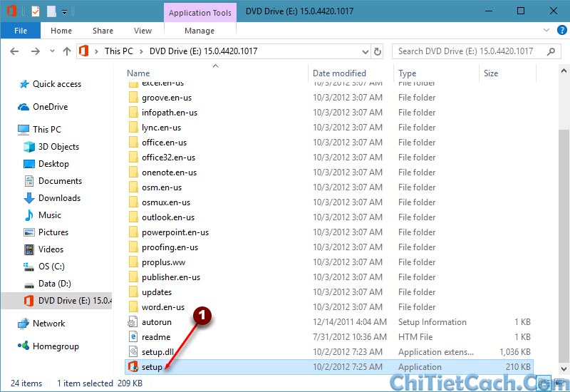This screenshot has width=570, height=392.
Task: Go forward using the forward arrow
Action: click(35, 51)
